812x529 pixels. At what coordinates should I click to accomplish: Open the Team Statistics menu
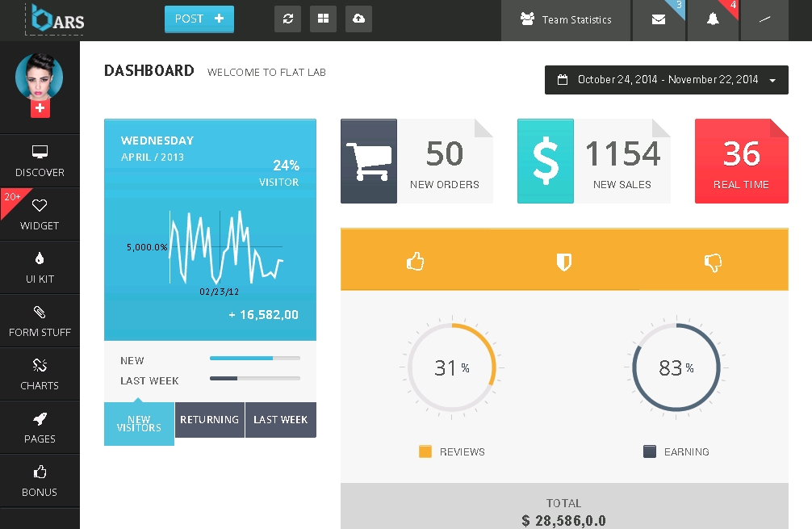coord(565,20)
